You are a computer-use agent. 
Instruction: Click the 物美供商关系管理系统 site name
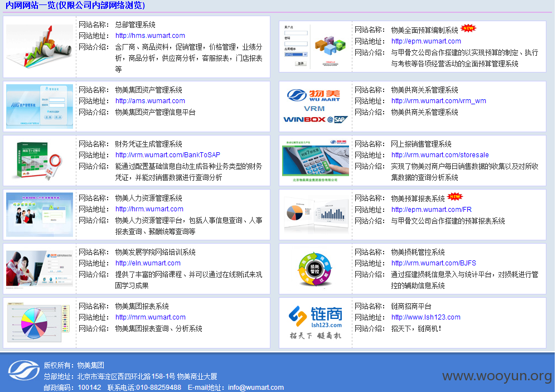(424, 90)
